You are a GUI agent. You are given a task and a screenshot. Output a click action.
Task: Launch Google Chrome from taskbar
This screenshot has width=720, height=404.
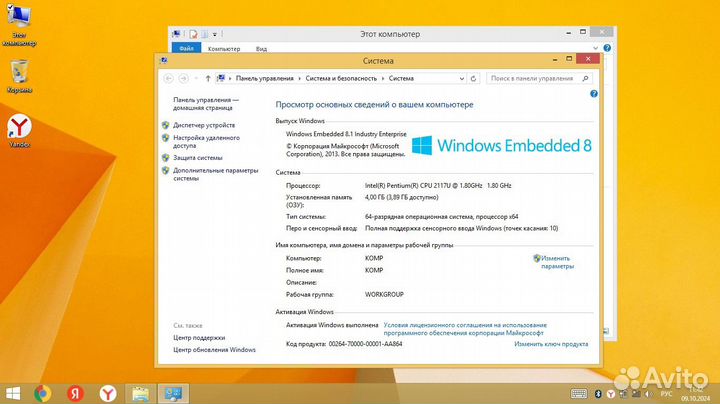(43, 393)
